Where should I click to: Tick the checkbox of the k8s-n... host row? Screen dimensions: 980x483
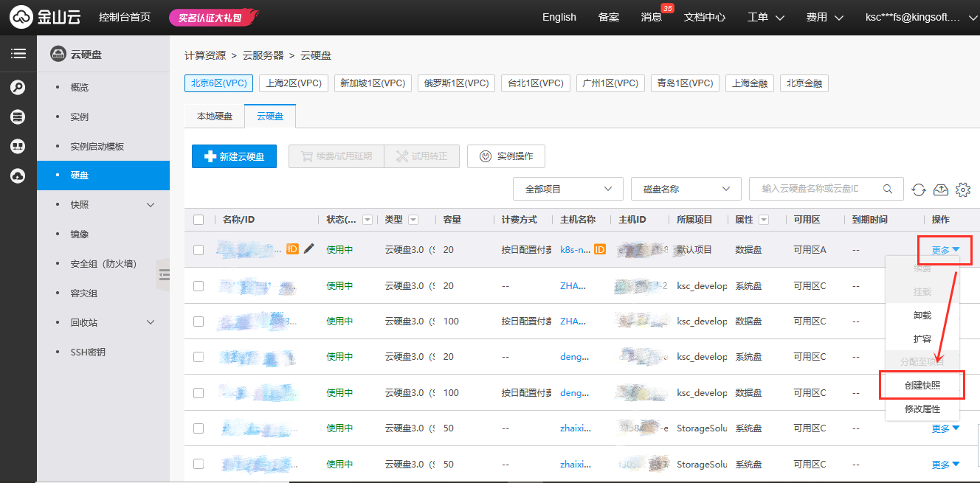[199, 250]
